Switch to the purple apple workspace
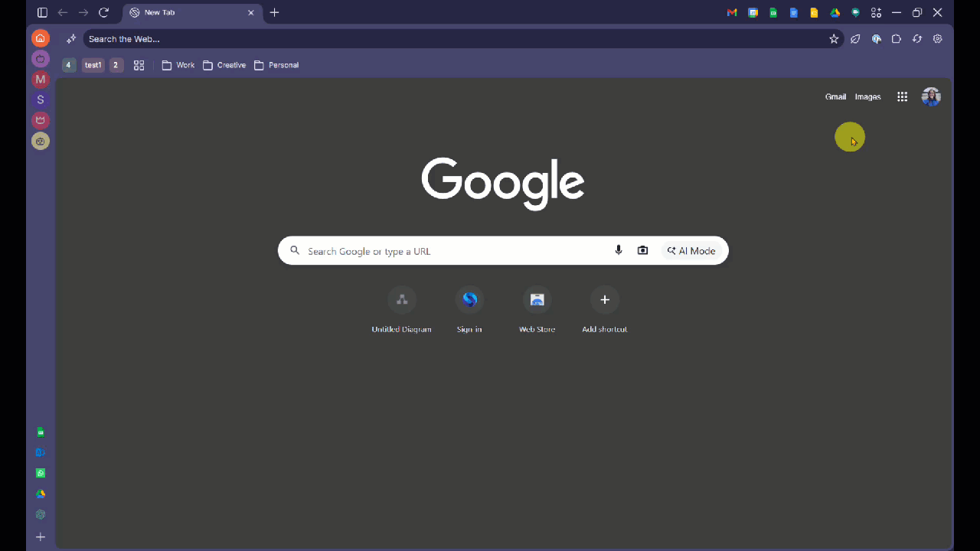The height and width of the screenshot is (551, 980). tap(41, 59)
